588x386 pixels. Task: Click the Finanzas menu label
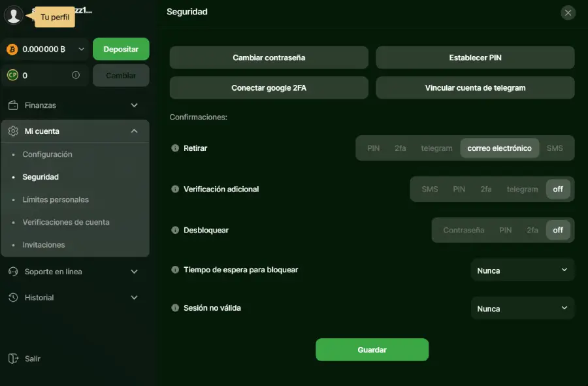tap(40, 105)
